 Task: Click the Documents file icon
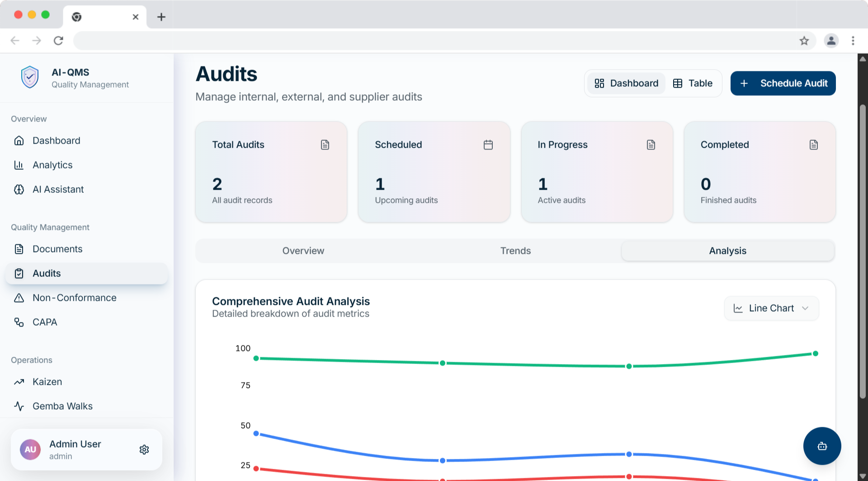click(19, 249)
